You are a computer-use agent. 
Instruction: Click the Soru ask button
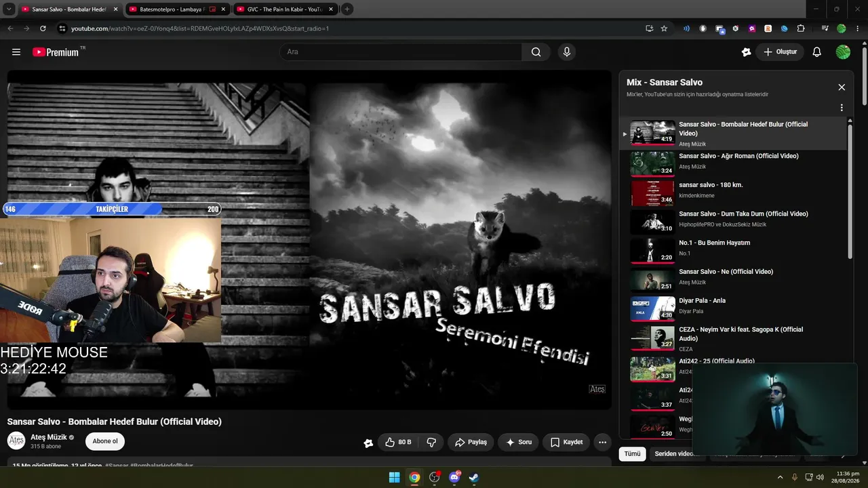pos(519,442)
